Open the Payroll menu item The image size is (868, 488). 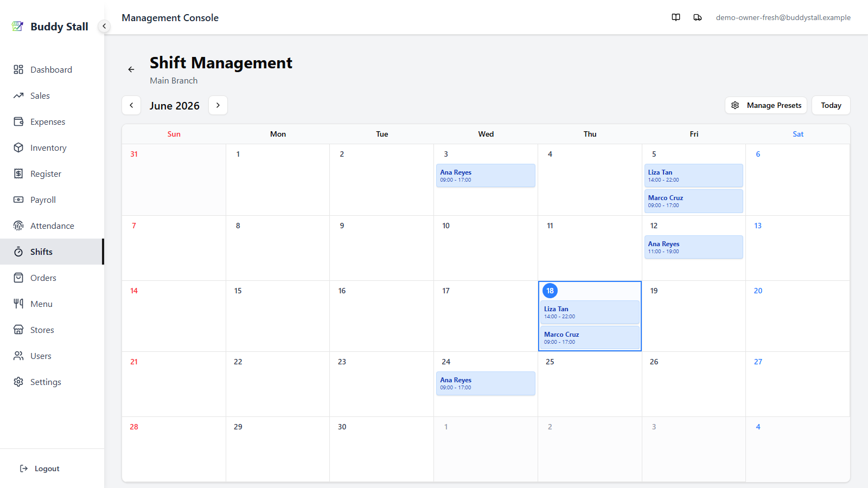click(52, 200)
